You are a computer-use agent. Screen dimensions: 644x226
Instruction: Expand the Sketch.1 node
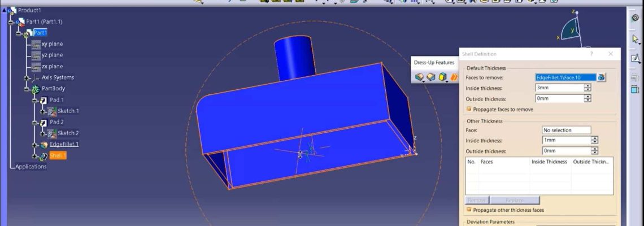[x=43, y=111]
